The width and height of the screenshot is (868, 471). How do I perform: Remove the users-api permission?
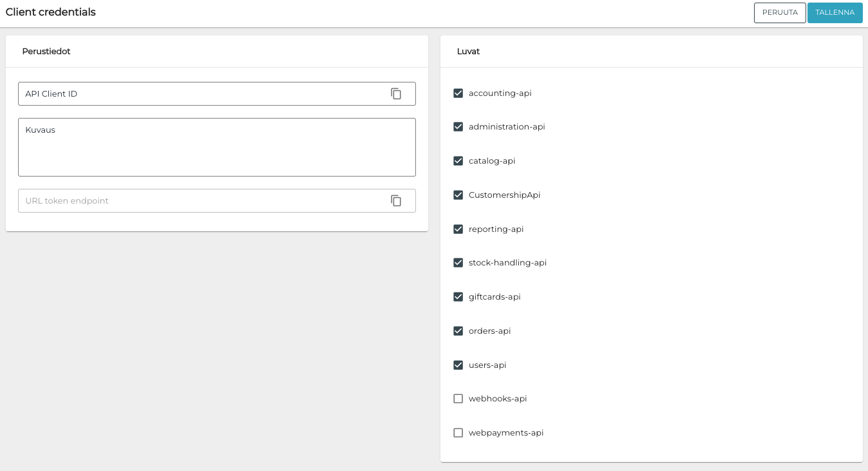click(458, 365)
